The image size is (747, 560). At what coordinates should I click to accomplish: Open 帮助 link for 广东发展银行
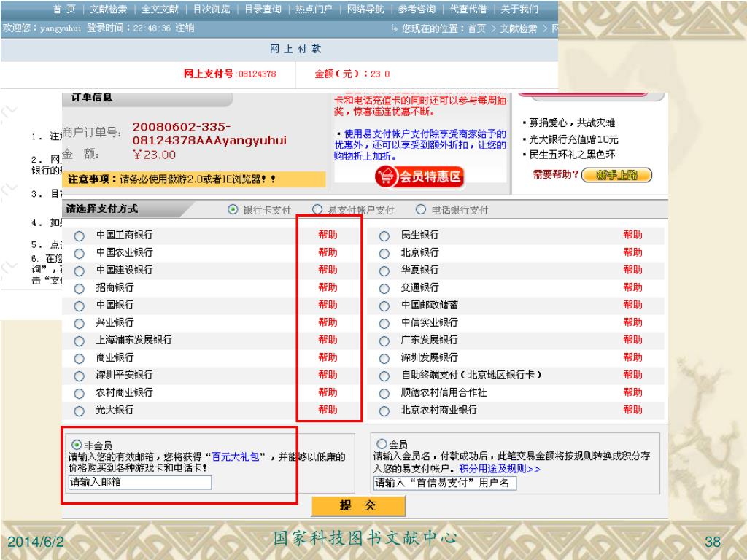tap(632, 340)
